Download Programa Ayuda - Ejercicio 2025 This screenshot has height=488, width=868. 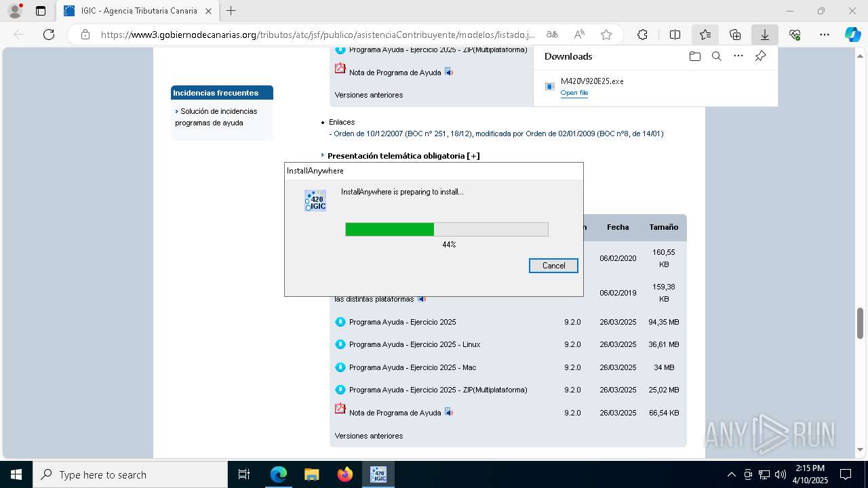click(402, 322)
